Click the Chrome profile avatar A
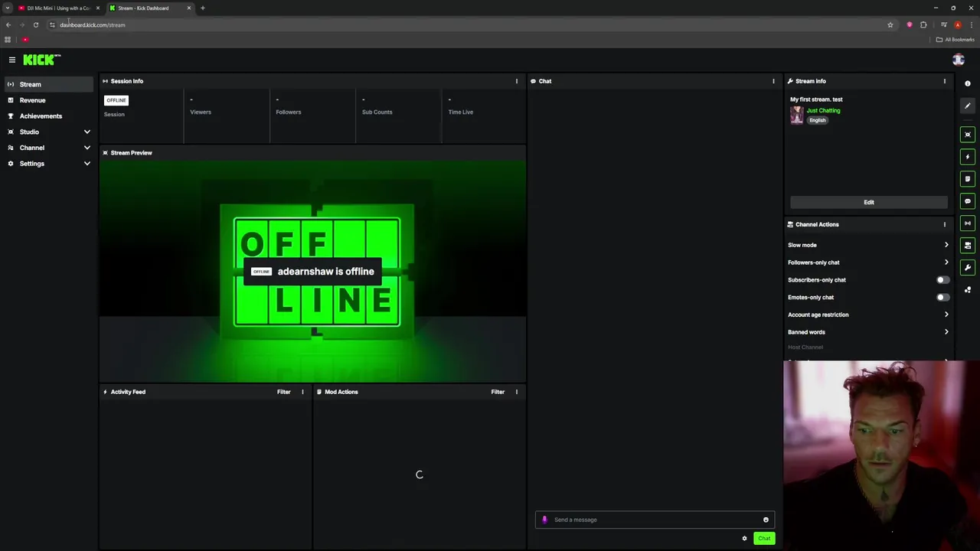Image resolution: width=980 pixels, height=551 pixels. [x=958, y=24]
